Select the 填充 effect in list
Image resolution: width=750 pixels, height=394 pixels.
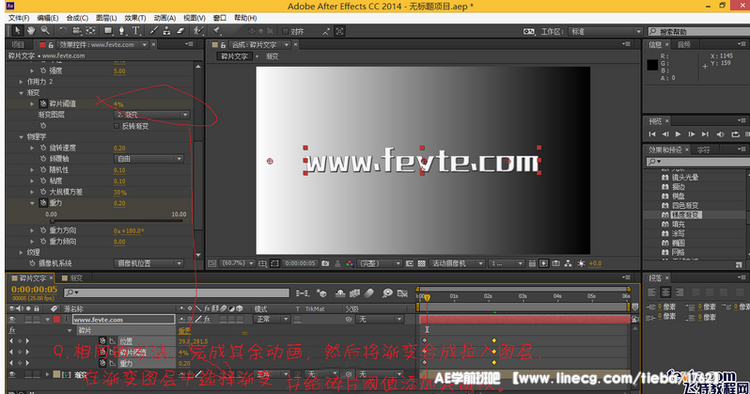(678, 224)
